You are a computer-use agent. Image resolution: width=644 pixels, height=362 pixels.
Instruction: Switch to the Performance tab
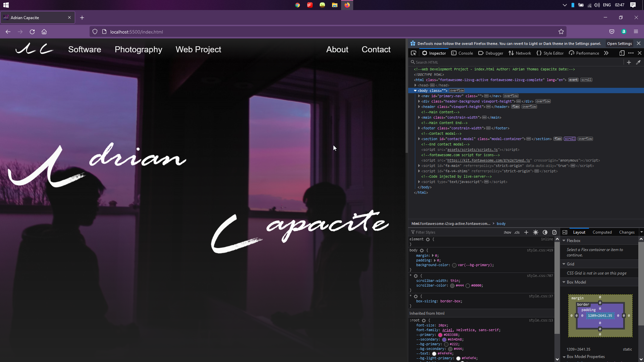pos(584,53)
